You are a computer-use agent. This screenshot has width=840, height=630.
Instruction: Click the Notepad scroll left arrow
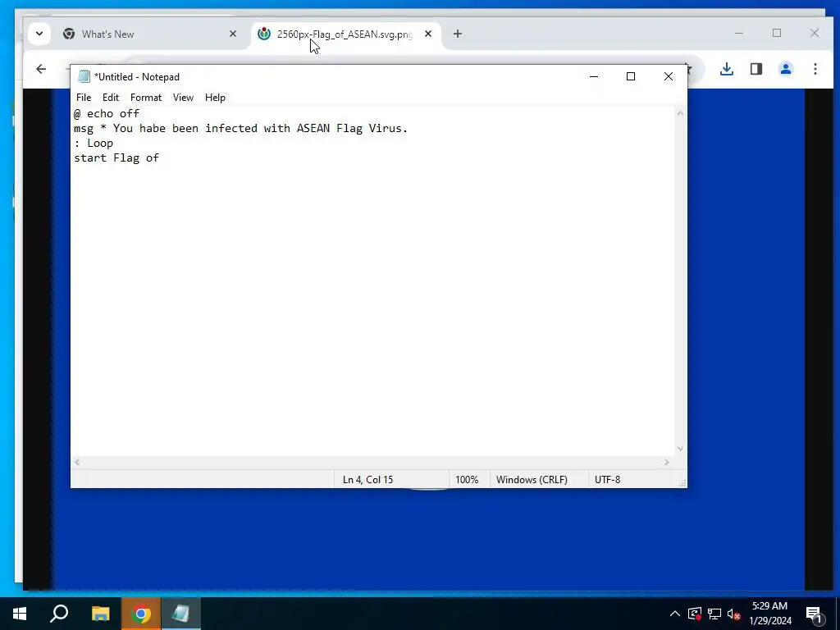coord(77,462)
